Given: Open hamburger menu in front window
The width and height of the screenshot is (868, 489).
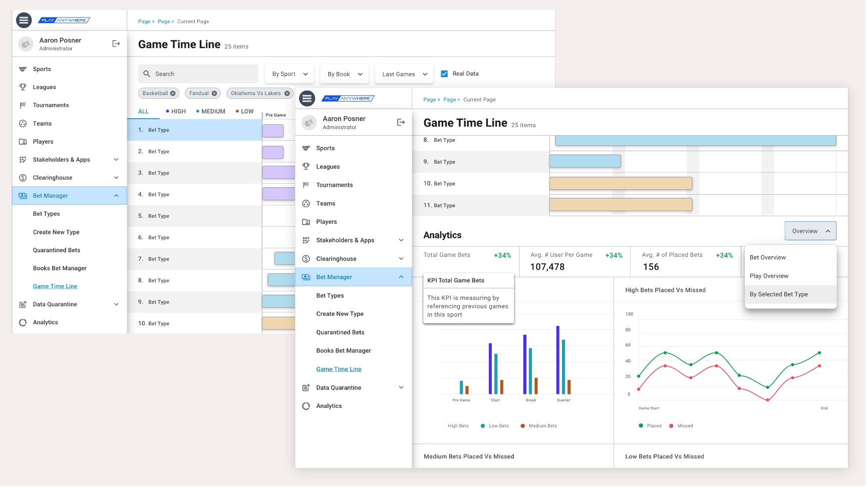Looking at the screenshot, I should click(307, 99).
